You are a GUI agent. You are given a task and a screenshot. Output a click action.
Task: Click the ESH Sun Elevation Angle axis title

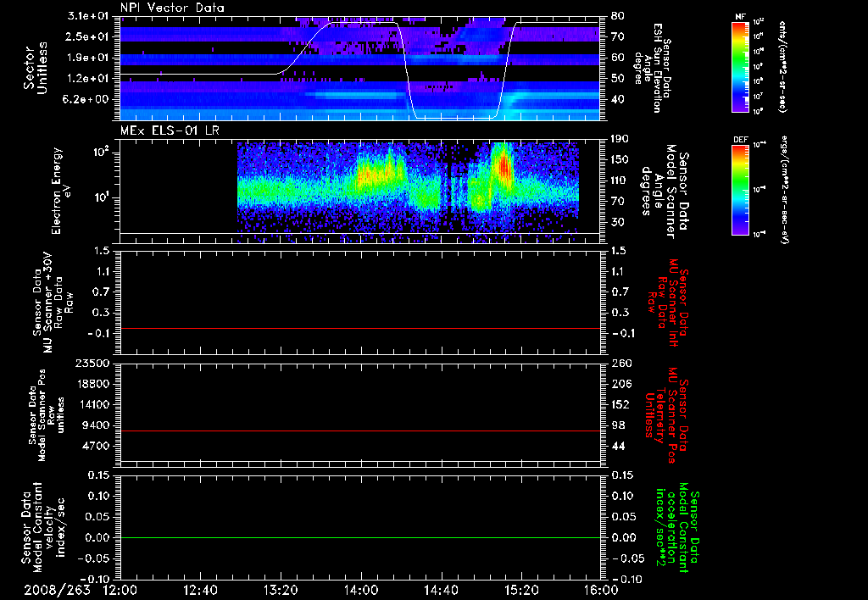pos(654,68)
